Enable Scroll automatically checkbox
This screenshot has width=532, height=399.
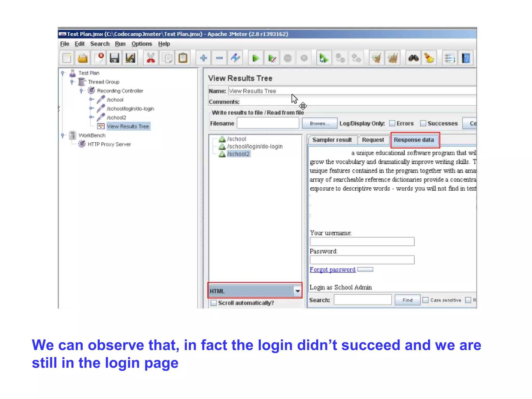point(214,303)
